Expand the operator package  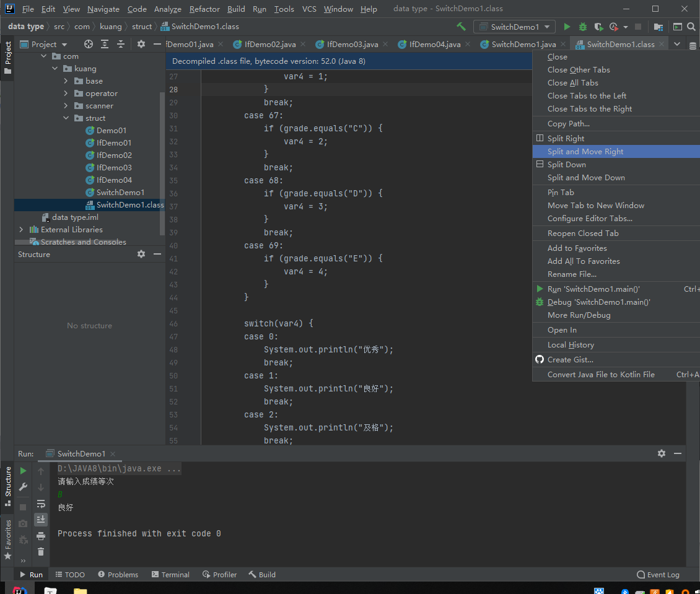click(x=66, y=94)
